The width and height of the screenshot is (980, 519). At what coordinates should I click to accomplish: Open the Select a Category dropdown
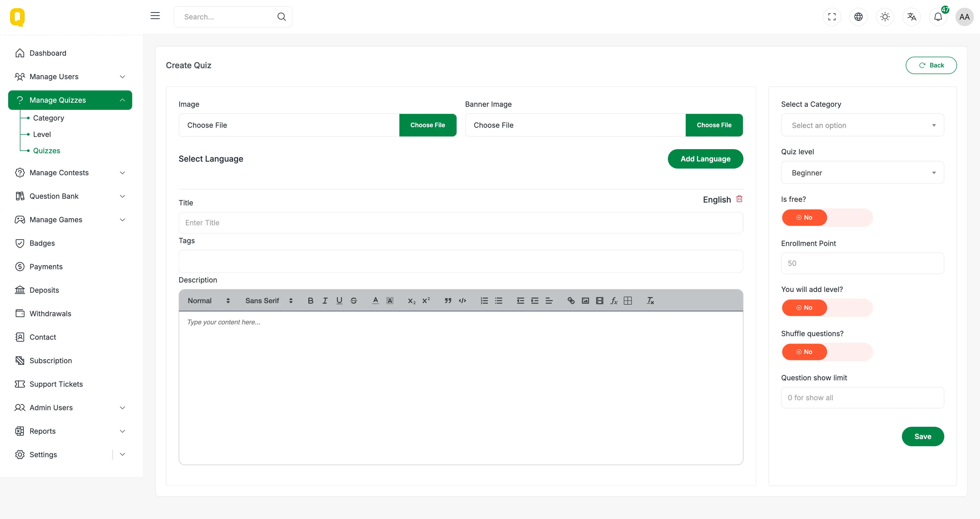tap(862, 125)
